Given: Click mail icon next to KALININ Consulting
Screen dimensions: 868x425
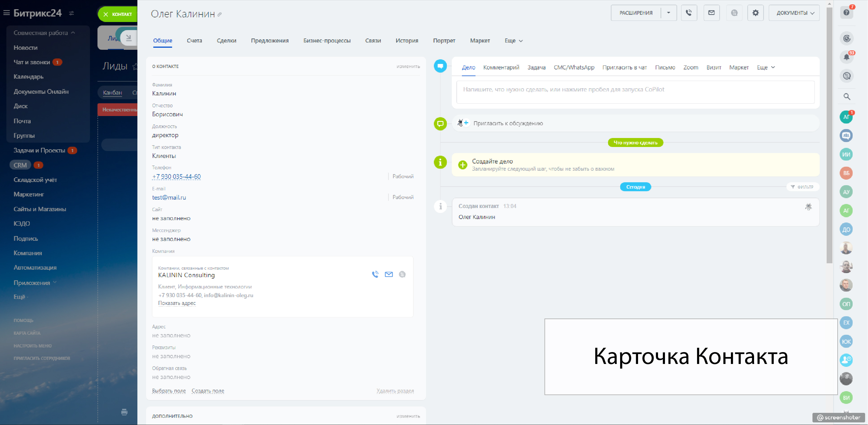Looking at the screenshot, I should [388, 274].
